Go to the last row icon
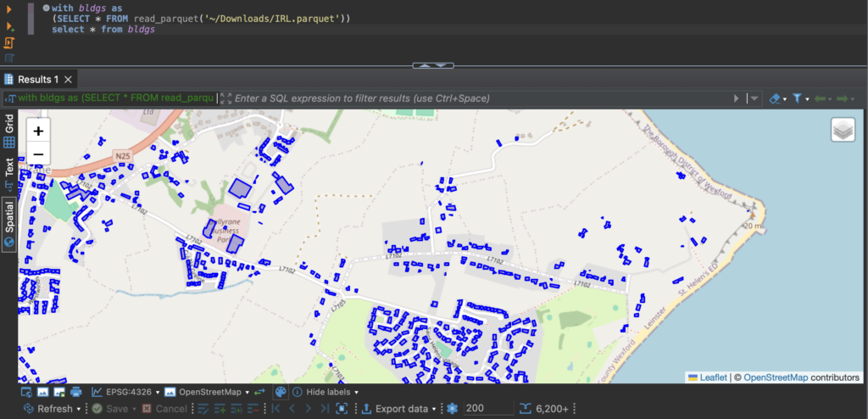Image resolution: width=868 pixels, height=419 pixels. coord(325,409)
